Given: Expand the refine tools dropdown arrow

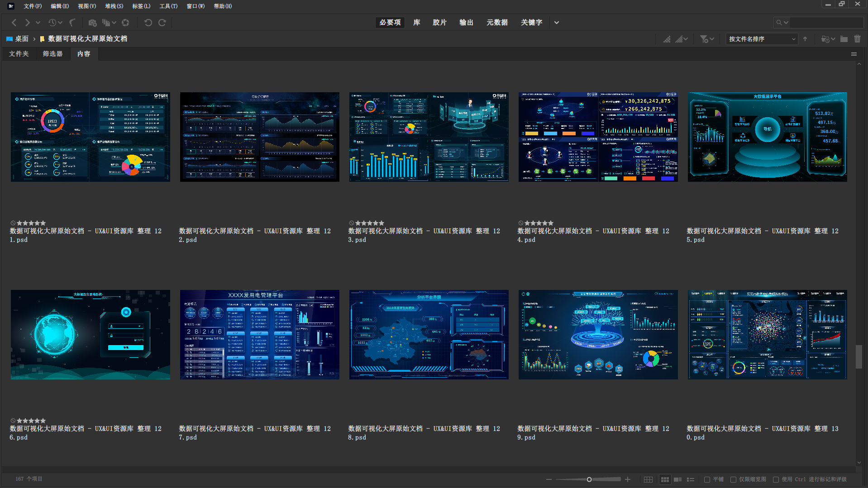Looking at the screenshot, I should pos(114,23).
